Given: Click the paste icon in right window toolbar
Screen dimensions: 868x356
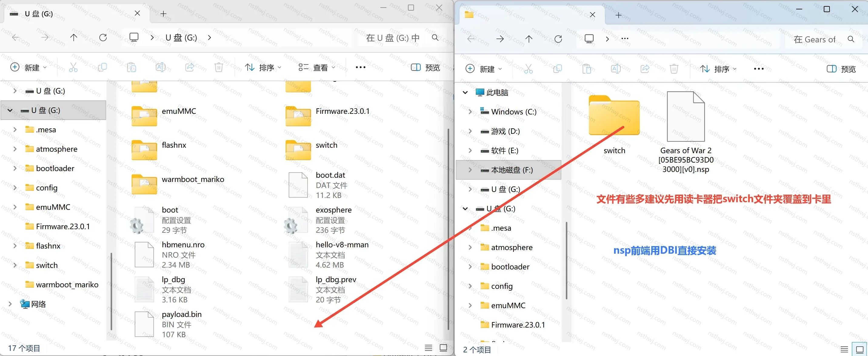Looking at the screenshot, I should 587,69.
